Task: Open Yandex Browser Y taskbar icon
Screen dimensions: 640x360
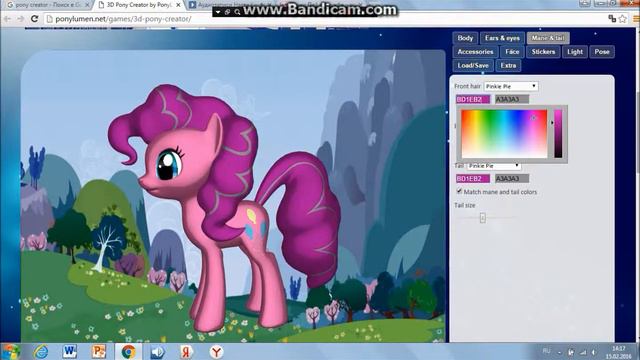Action: coord(216,352)
